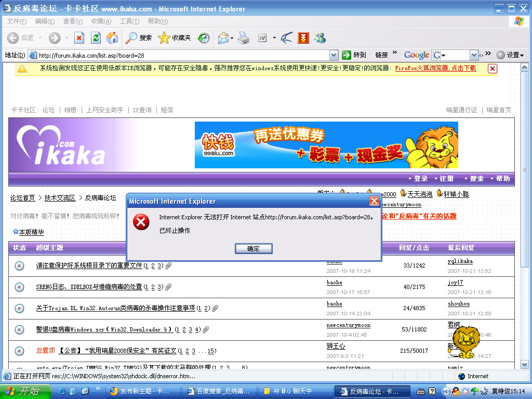The height and width of the screenshot is (399, 532).
Task: Click the Messenger people toolbar icon
Action: (320, 37)
